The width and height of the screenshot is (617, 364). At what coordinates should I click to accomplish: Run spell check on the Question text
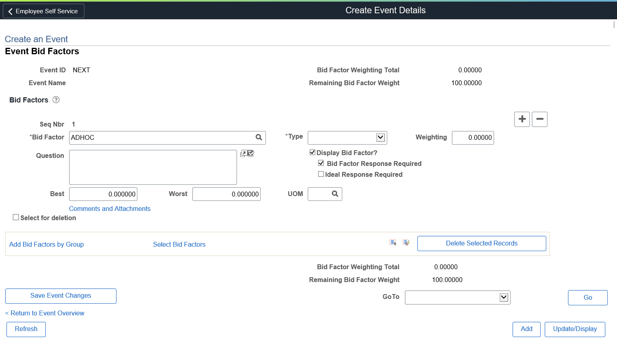[251, 153]
